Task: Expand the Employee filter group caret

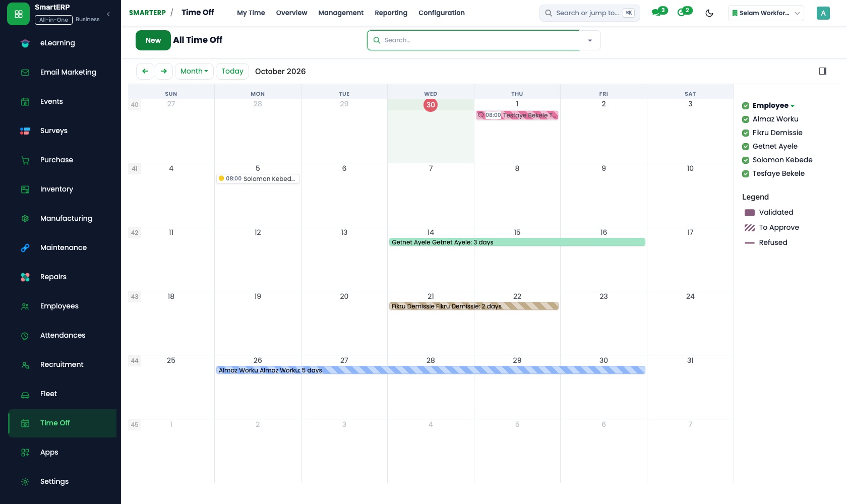Action: pyautogui.click(x=793, y=106)
